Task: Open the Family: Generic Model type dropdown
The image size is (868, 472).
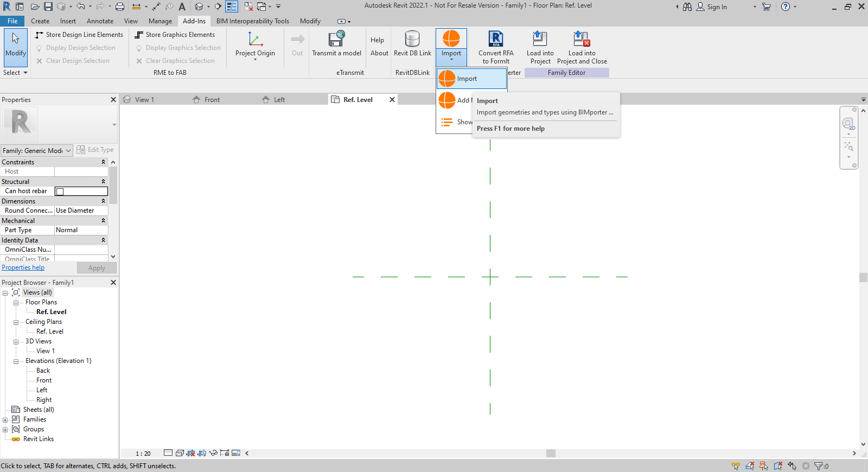Action: (x=37, y=150)
